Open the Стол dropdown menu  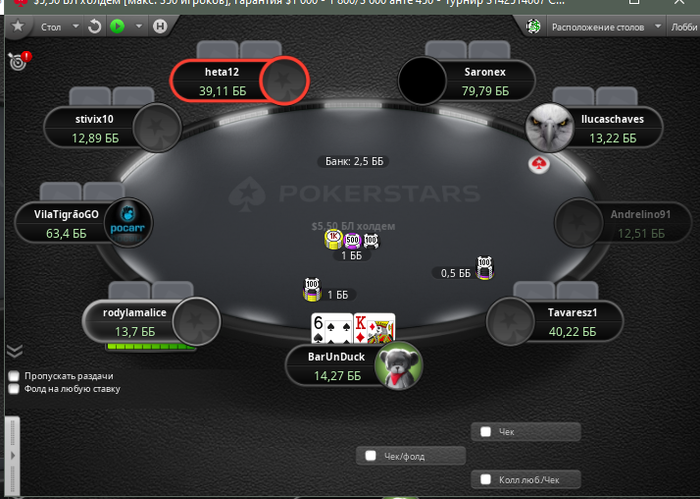[x=59, y=27]
